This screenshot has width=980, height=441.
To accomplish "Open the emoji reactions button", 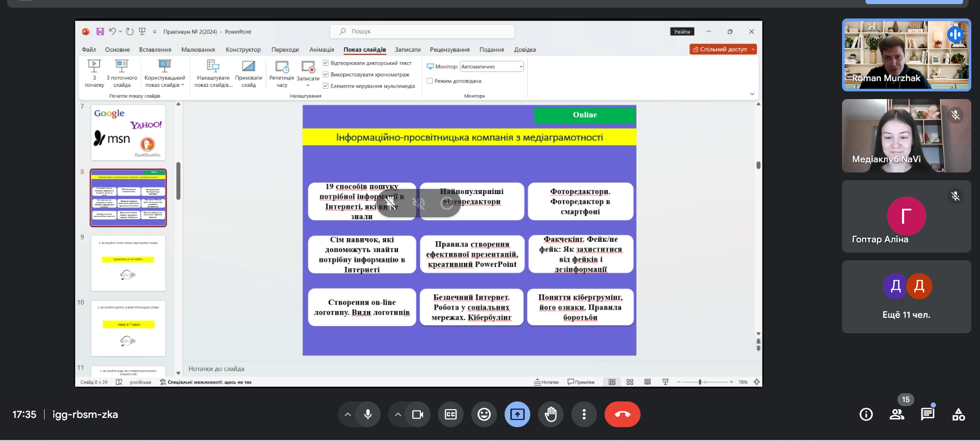I will (x=484, y=414).
